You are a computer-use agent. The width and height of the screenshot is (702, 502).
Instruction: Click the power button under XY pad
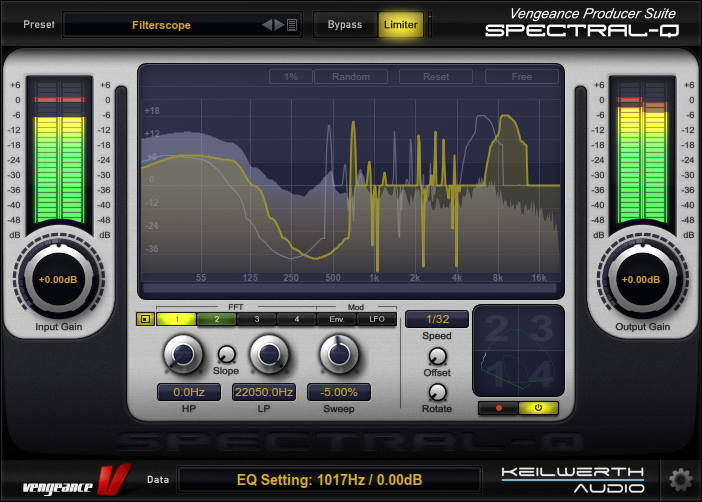(539, 408)
